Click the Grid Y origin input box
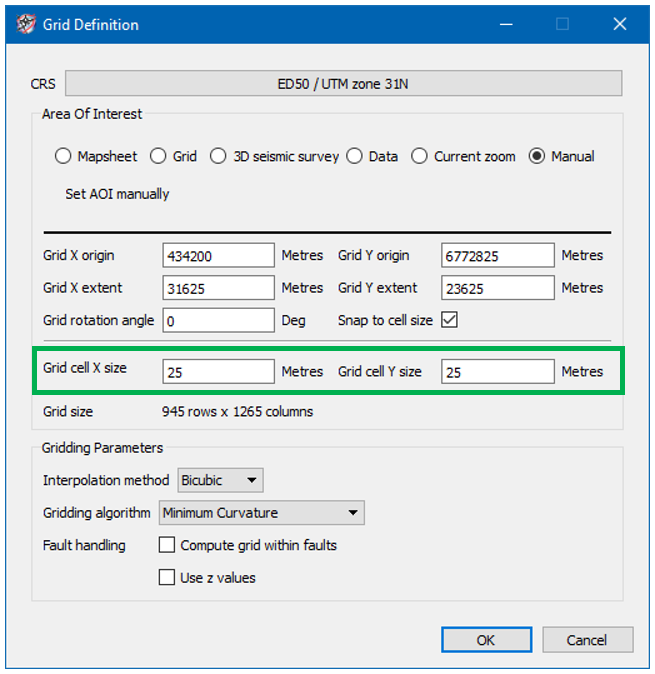 click(497, 256)
